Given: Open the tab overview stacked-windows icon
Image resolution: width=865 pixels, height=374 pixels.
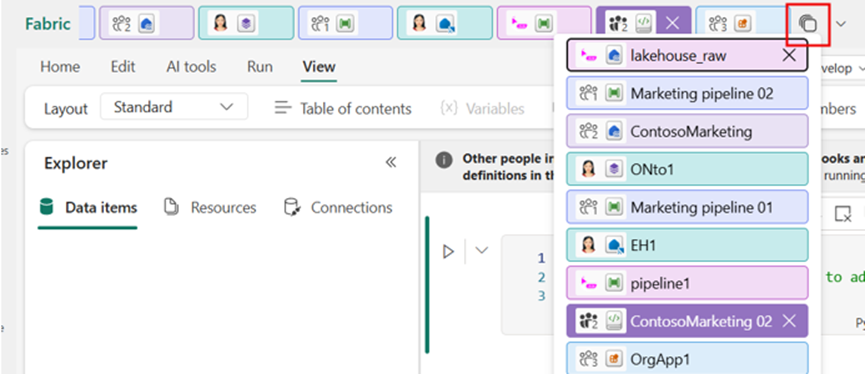Looking at the screenshot, I should 808,24.
